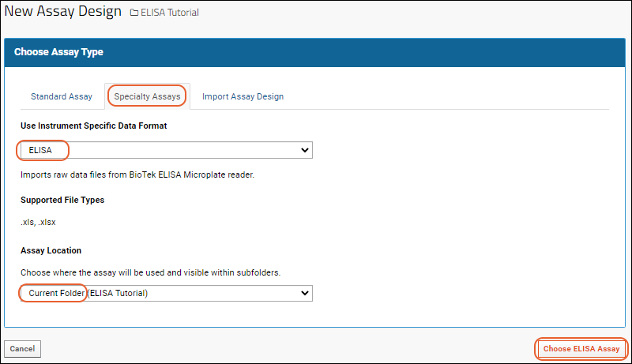Click the 'Choose where the assay will be used' text
This screenshot has width=632, height=364.
(x=150, y=272)
